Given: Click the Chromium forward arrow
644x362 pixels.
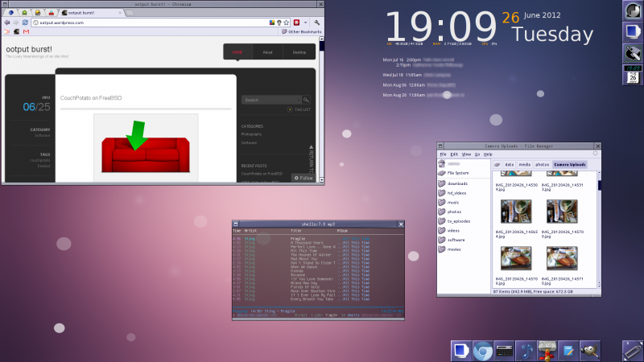Looking at the screenshot, I should point(16,23).
